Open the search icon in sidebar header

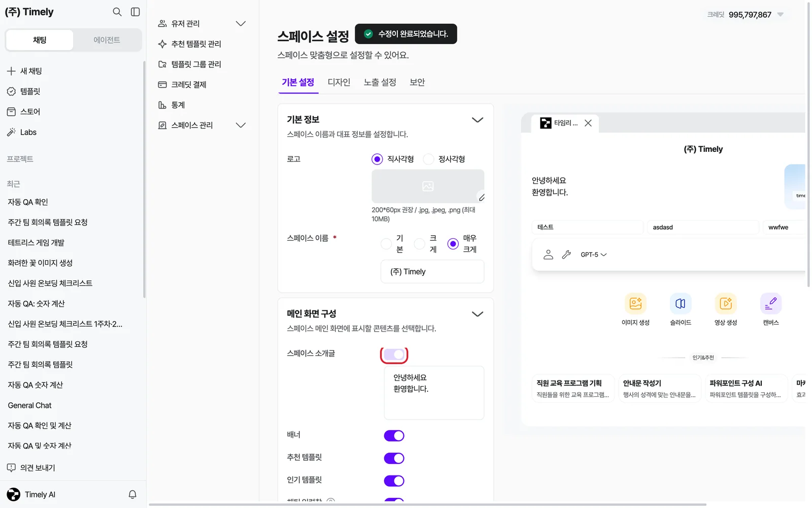(x=117, y=12)
